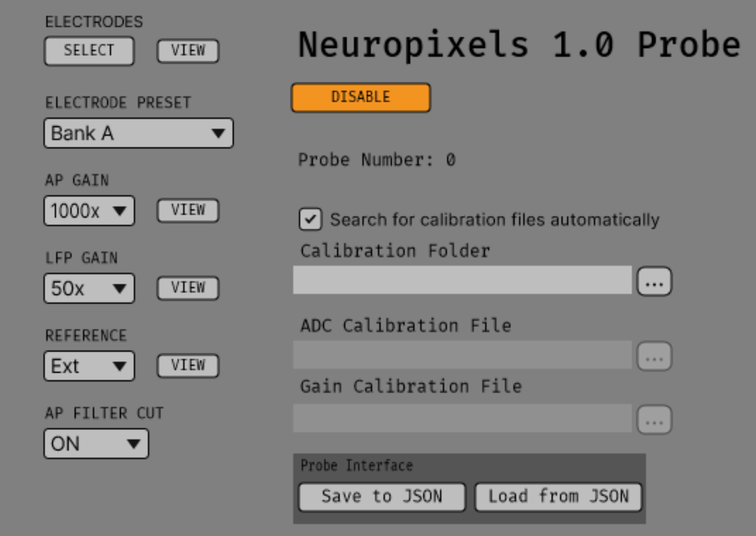Click Load from JSON button
Viewport: 756px width, 536px height.
point(558,497)
